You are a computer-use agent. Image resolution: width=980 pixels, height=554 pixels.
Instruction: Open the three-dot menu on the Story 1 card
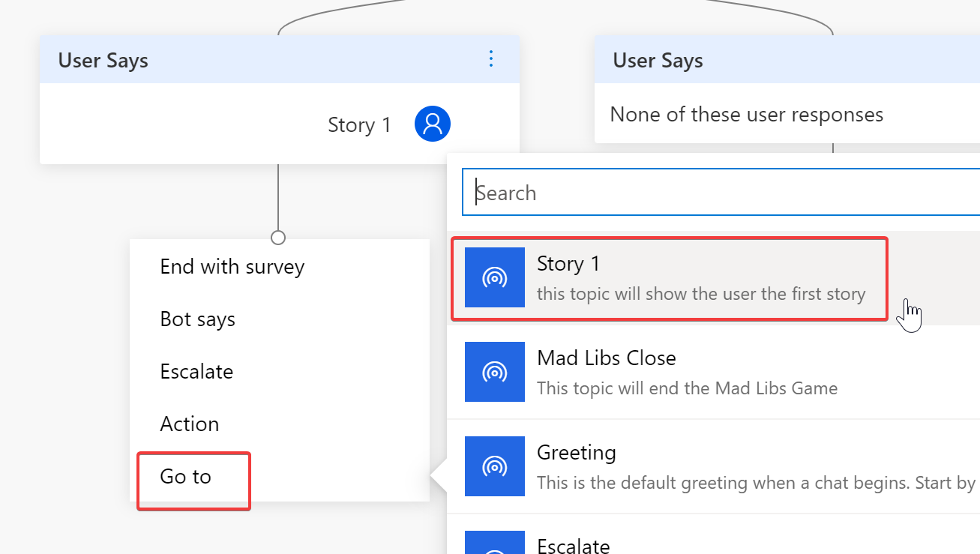coord(491,58)
